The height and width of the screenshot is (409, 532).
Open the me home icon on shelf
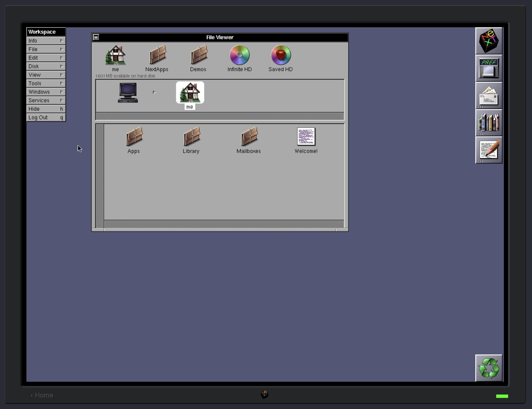click(x=190, y=93)
